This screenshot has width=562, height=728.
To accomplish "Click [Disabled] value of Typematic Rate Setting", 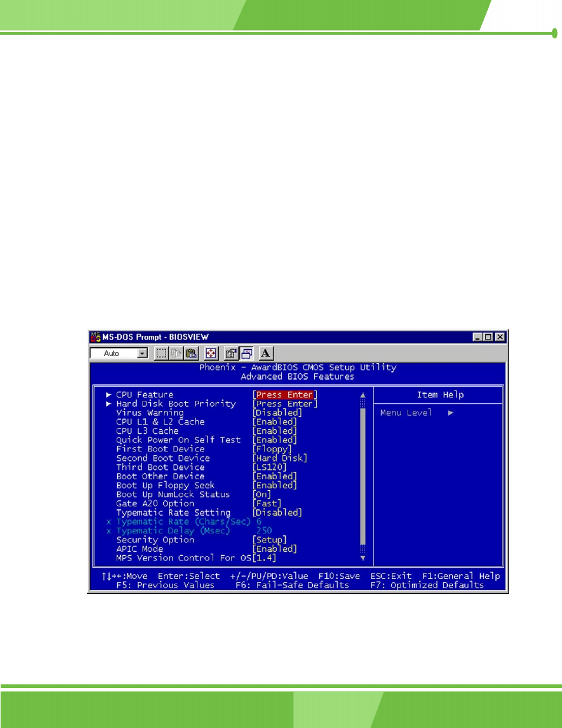I will pos(277,513).
